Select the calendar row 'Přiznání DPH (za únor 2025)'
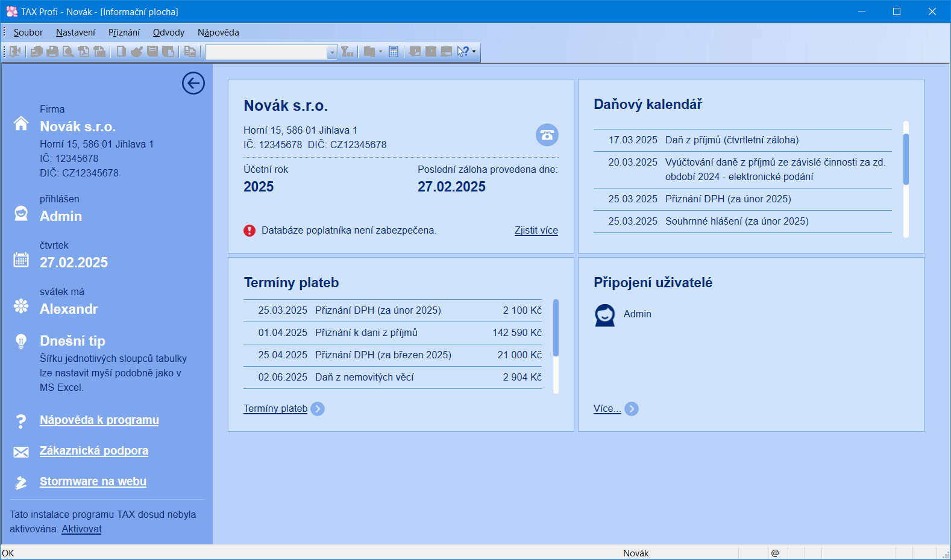This screenshot has height=560, width=951. [742, 199]
